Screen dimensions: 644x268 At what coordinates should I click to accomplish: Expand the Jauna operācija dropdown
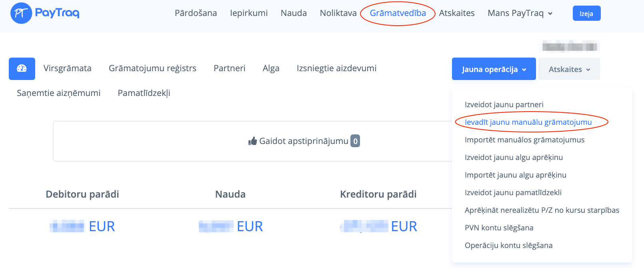tap(494, 69)
